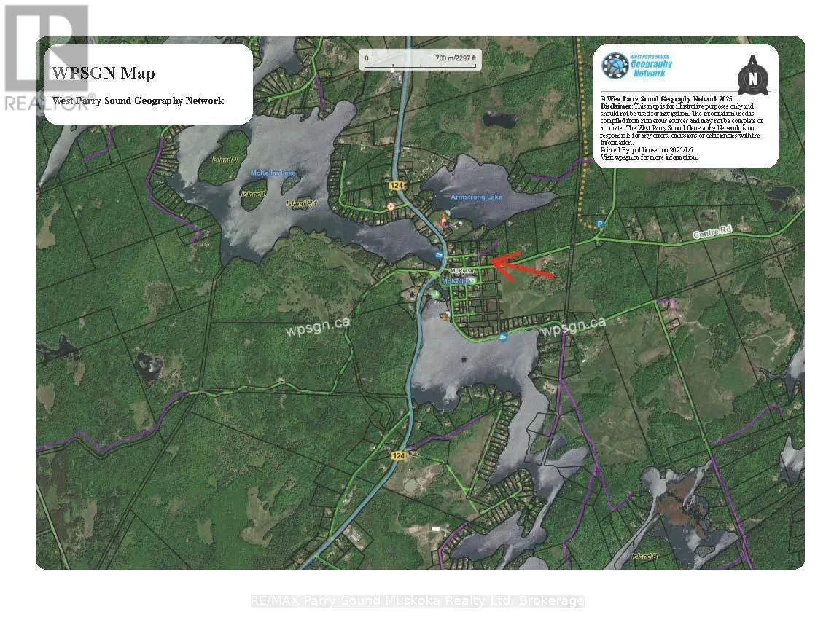Click the 'Visit wpsgn.ca for more information' text
This screenshot has width=834, height=644.
pos(649,157)
